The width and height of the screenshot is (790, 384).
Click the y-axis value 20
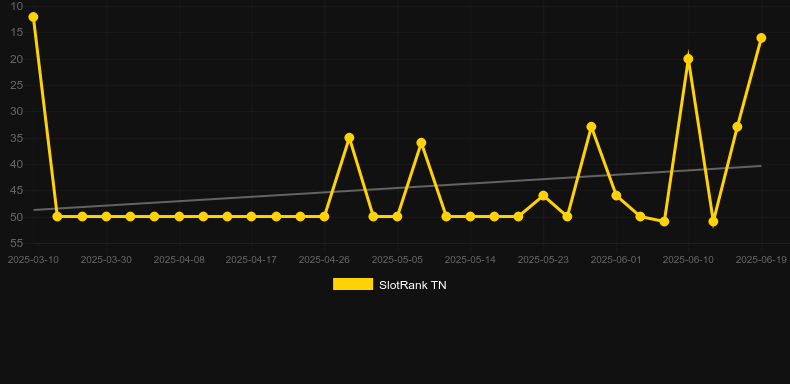click(17, 59)
